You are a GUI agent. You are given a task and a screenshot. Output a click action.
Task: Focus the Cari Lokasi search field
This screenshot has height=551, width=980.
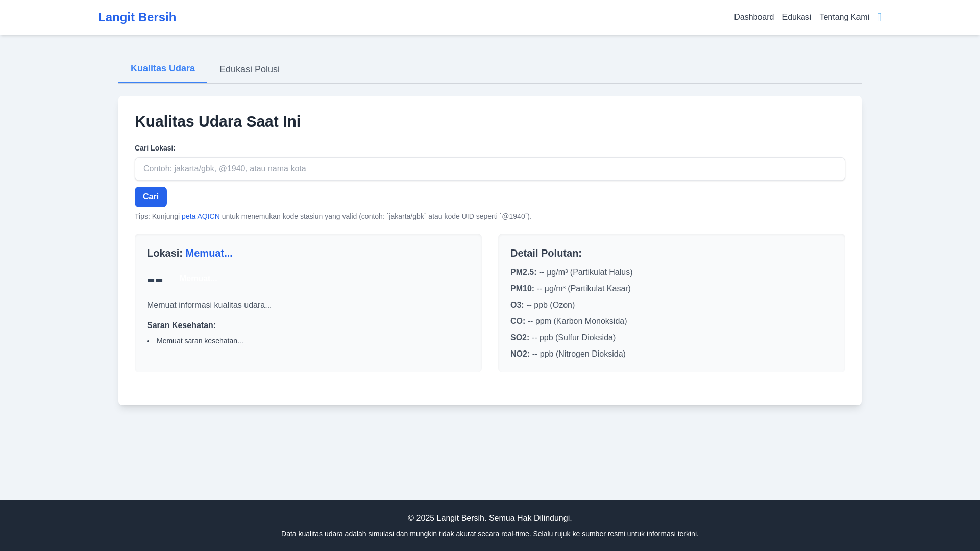[489, 169]
